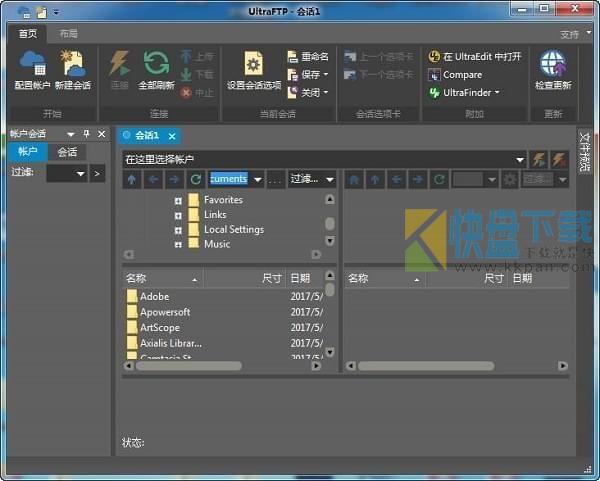The image size is (600, 481).
Task: Click the 重命名 rename icon
Action: (x=292, y=57)
